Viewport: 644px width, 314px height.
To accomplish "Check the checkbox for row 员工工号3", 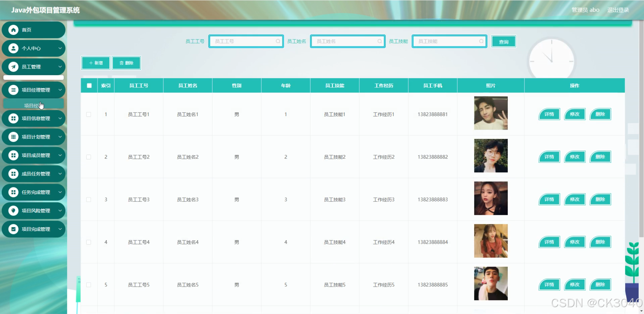I will pyautogui.click(x=89, y=200).
